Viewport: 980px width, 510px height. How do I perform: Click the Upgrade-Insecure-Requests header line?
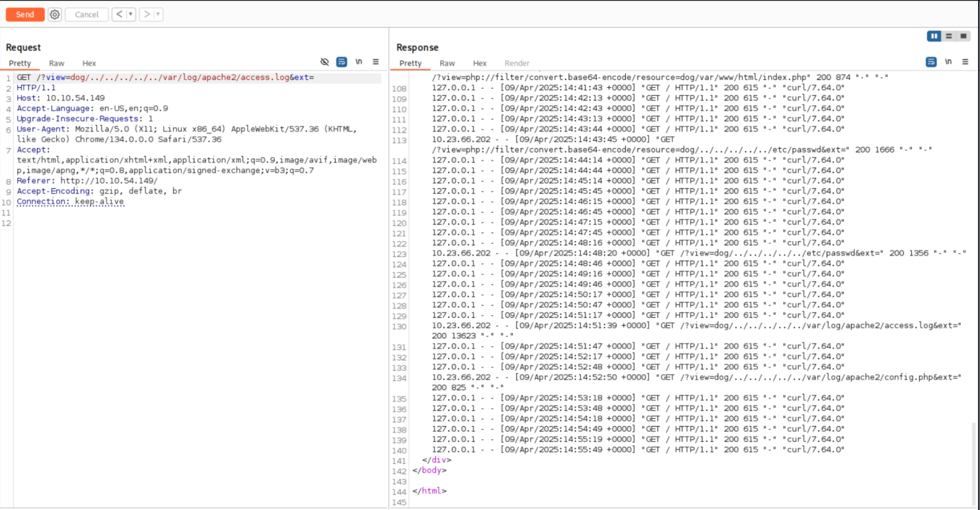[85, 119]
